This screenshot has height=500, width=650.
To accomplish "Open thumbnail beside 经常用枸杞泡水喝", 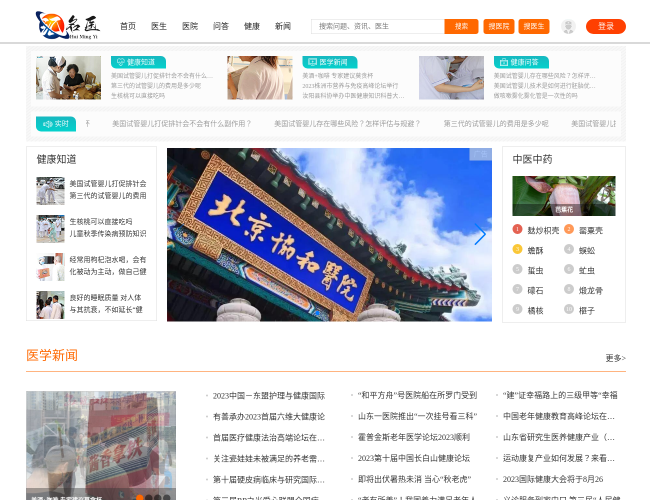I will click(x=50, y=267).
